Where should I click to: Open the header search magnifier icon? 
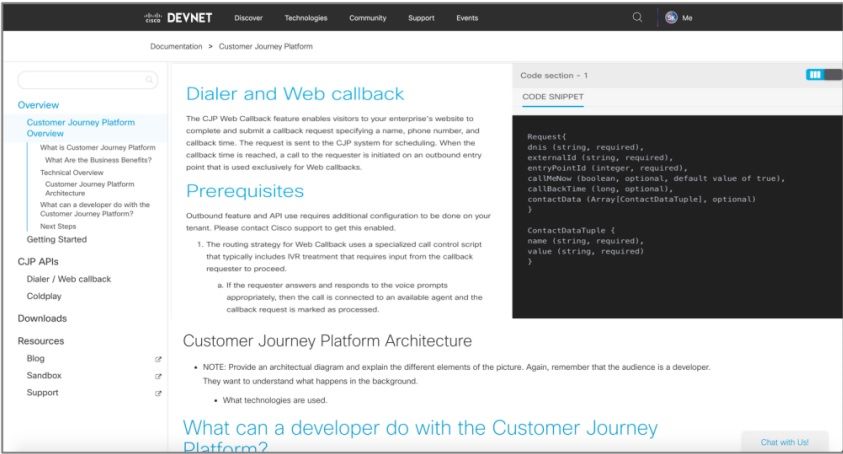pyautogui.click(x=637, y=17)
